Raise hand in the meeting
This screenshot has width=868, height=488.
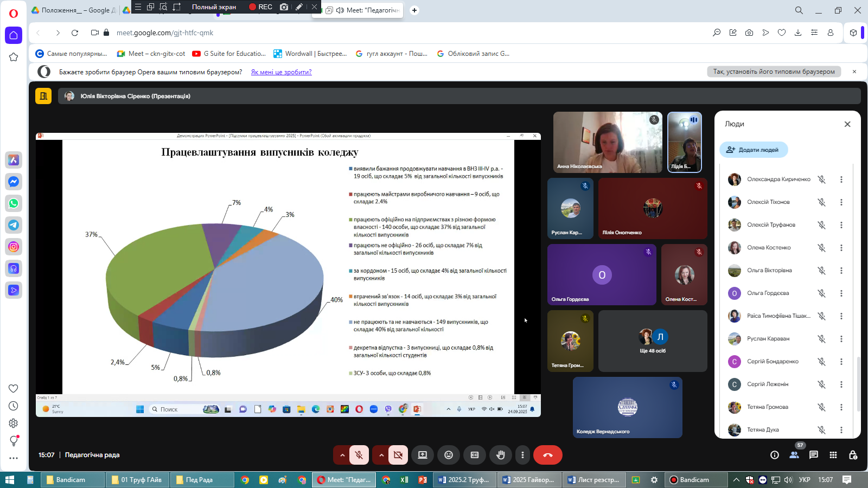501,455
